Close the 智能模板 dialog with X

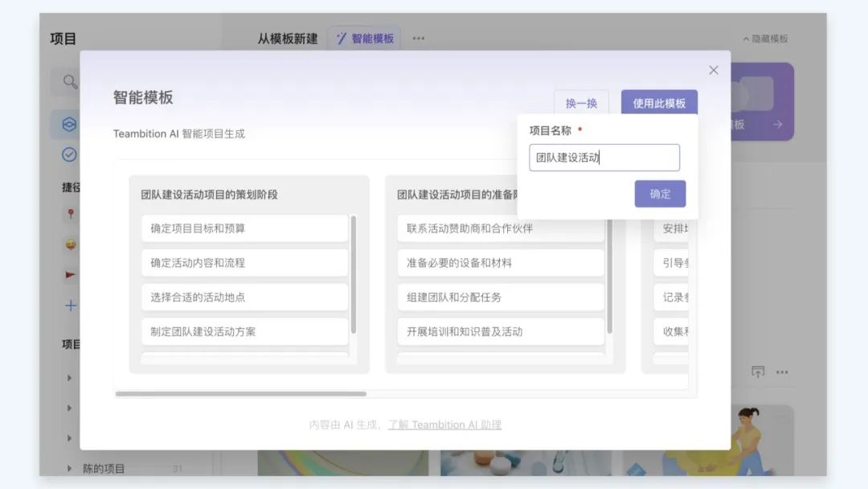(x=713, y=70)
